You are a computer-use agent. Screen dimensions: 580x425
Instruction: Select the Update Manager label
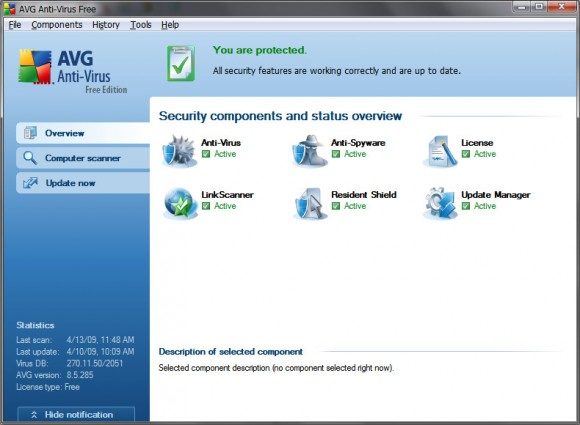click(495, 195)
